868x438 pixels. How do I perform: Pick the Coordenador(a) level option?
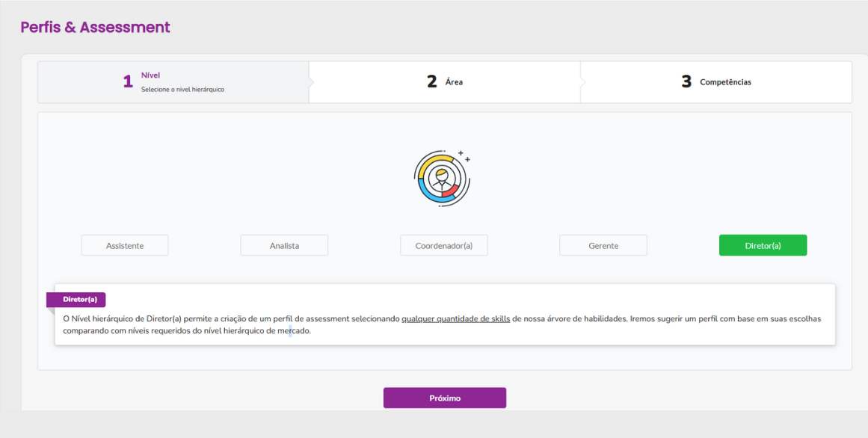[x=444, y=245]
